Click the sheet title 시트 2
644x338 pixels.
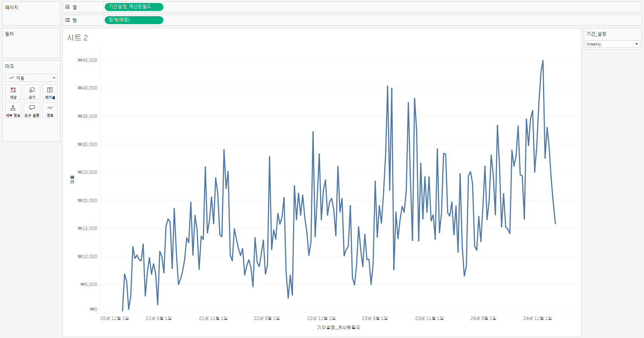click(x=78, y=38)
